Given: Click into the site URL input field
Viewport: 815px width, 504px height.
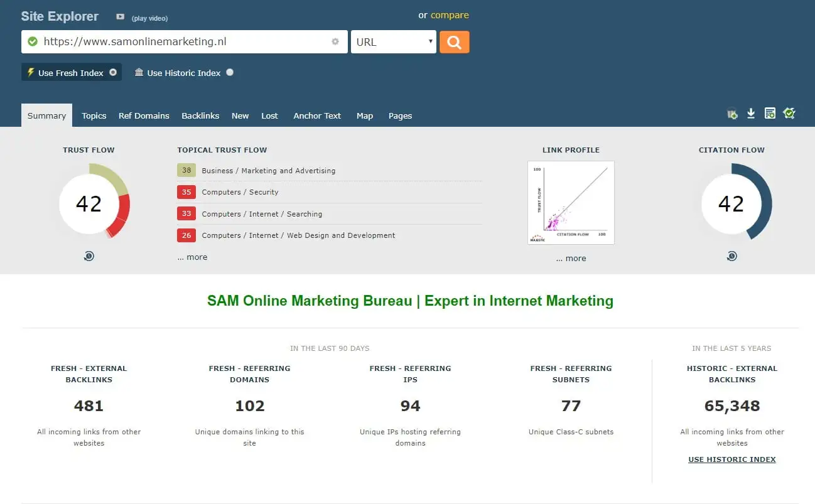Looking at the screenshot, I should pyautogui.click(x=185, y=42).
